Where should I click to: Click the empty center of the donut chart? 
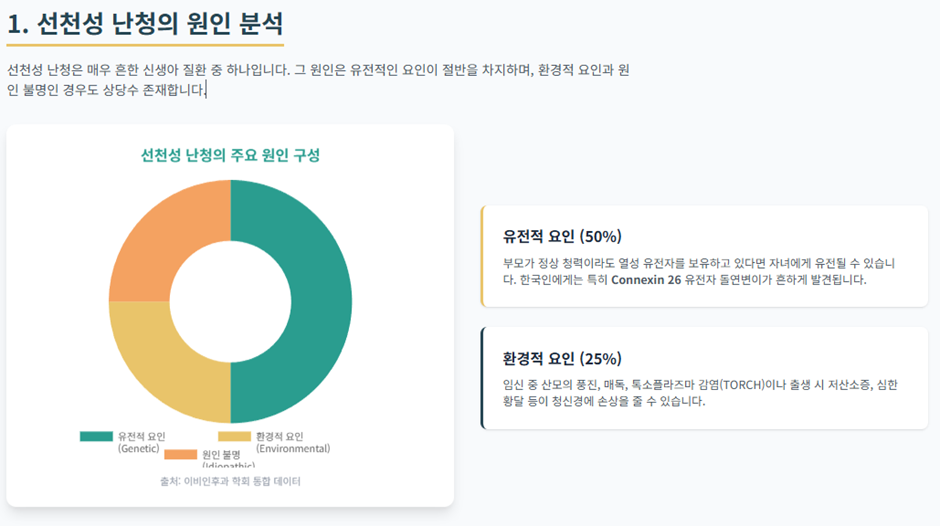tap(230, 302)
